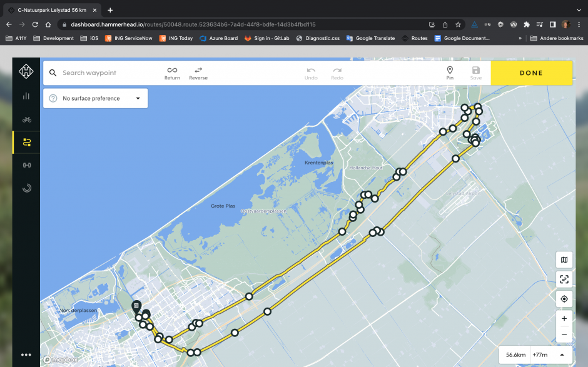Open the dumbbell workouts section in sidebar
The width and height of the screenshot is (588, 367).
point(26,165)
